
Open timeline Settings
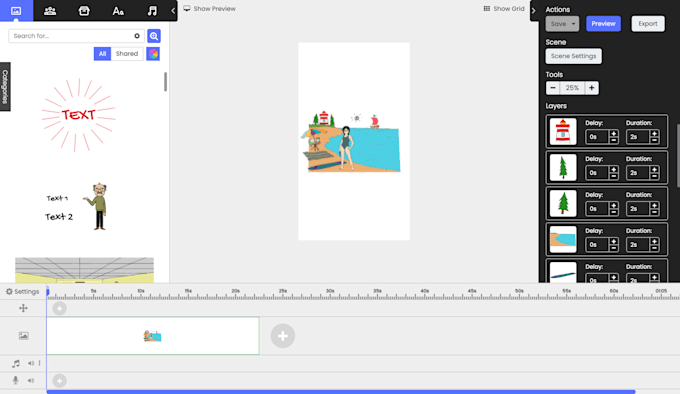tap(23, 292)
